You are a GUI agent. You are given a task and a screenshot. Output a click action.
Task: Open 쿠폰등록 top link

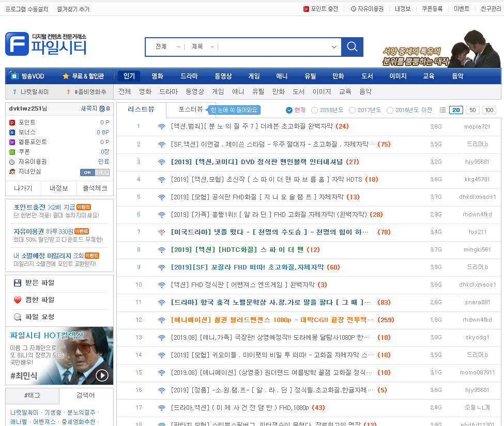(x=432, y=9)
